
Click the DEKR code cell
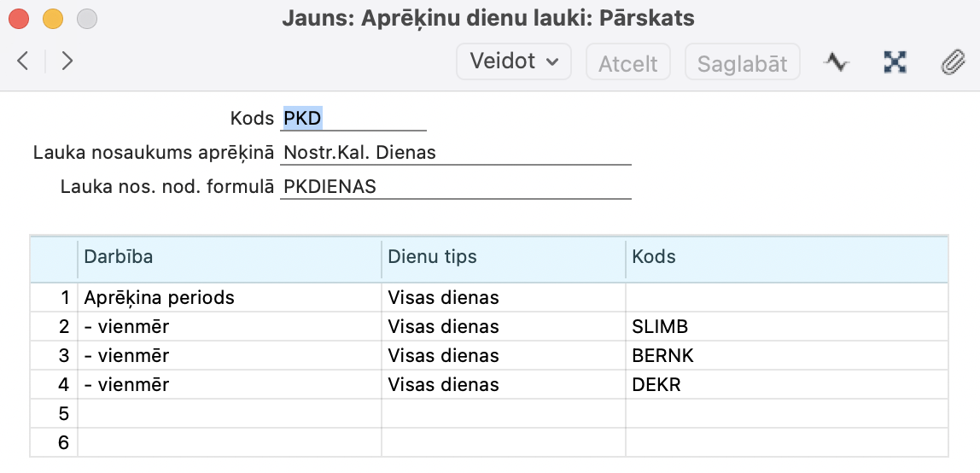(785, 385)
